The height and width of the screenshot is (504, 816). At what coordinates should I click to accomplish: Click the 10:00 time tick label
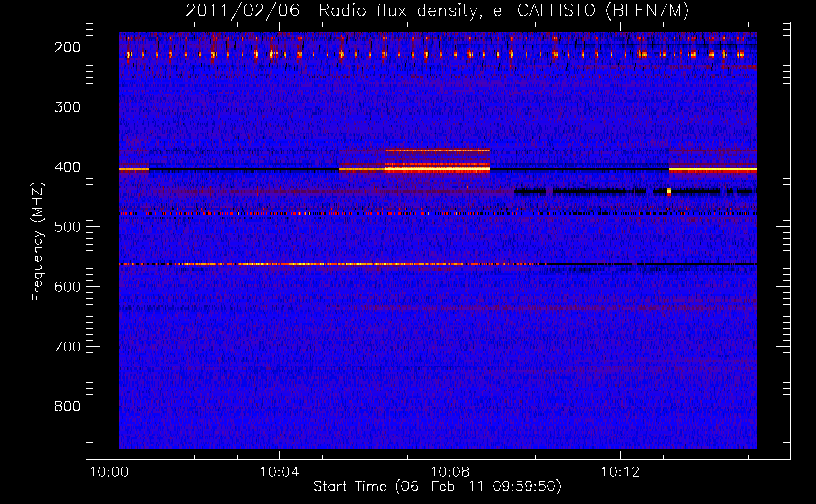pyautogui.click(x=109, y=472)
